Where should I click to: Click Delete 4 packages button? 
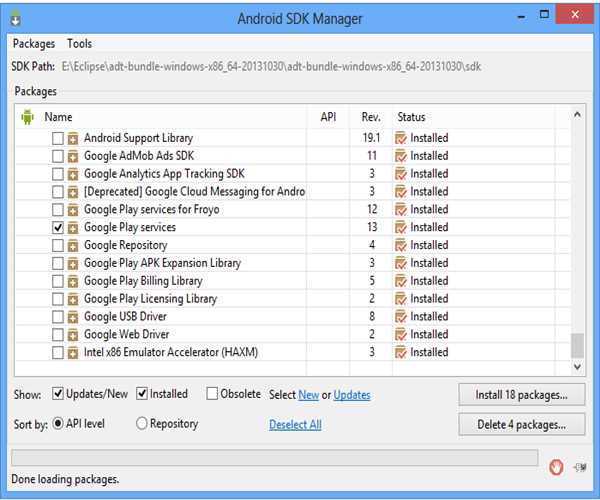point(522,424)
